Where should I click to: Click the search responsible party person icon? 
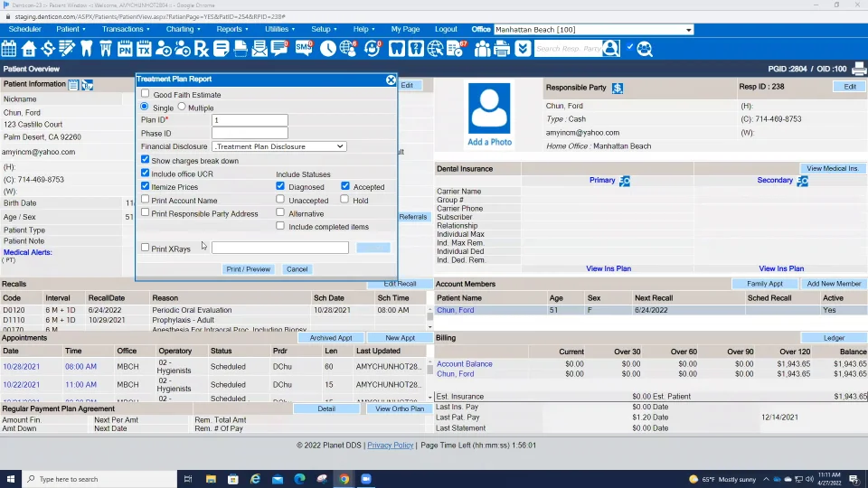611,49
